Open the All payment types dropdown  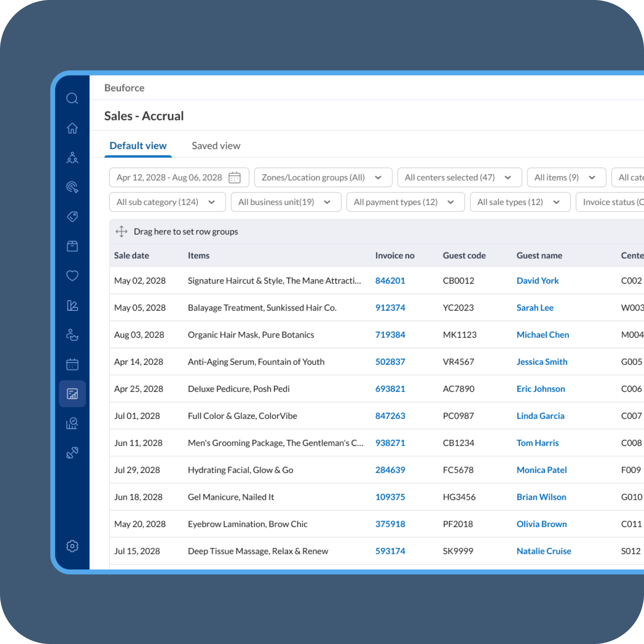(405, 202)
